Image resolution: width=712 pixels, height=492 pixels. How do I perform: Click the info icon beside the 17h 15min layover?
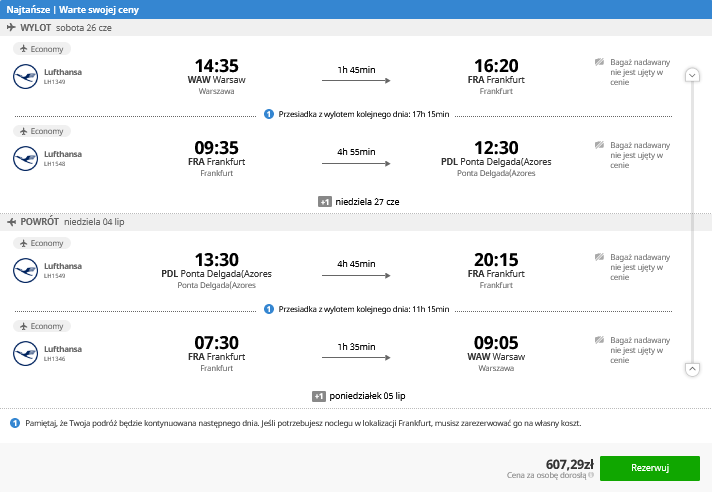(x=269, y=114)
